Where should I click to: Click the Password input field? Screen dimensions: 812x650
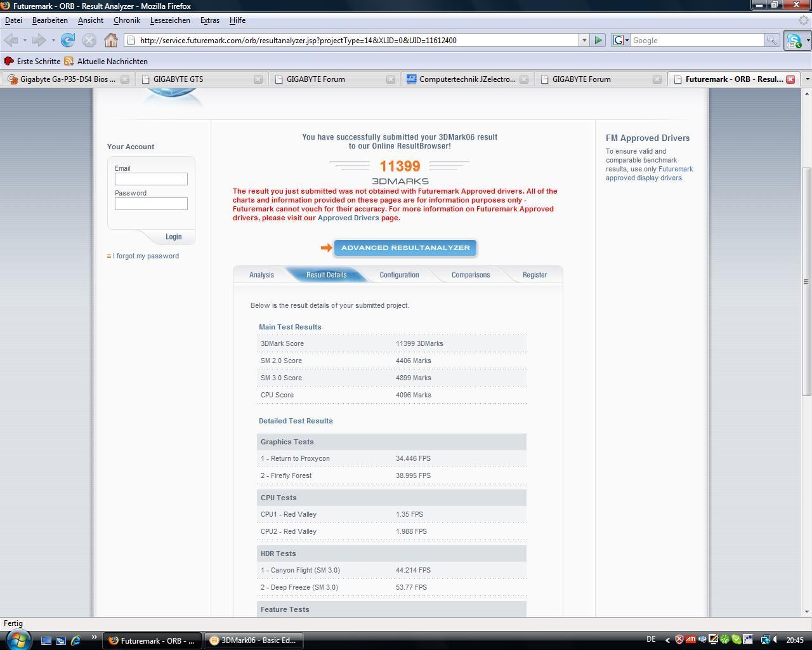point(151,204)
